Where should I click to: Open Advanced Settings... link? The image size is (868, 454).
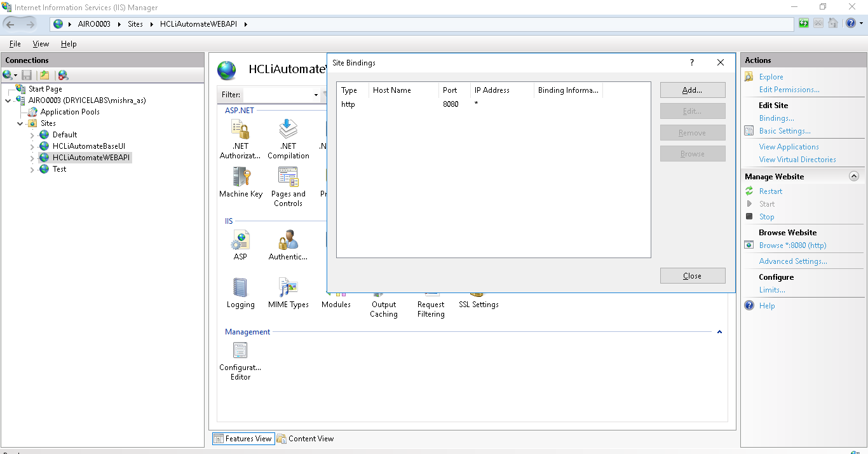point(792,261)
